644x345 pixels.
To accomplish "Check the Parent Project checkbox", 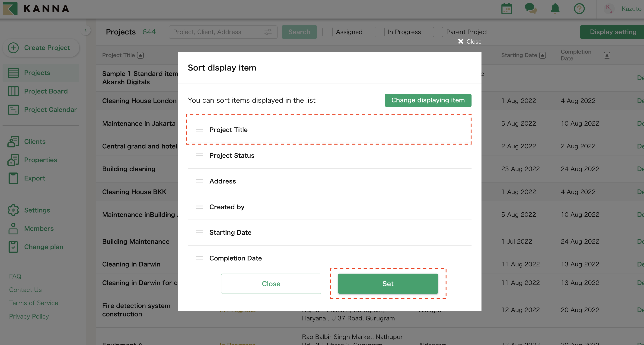I will 438,32.
